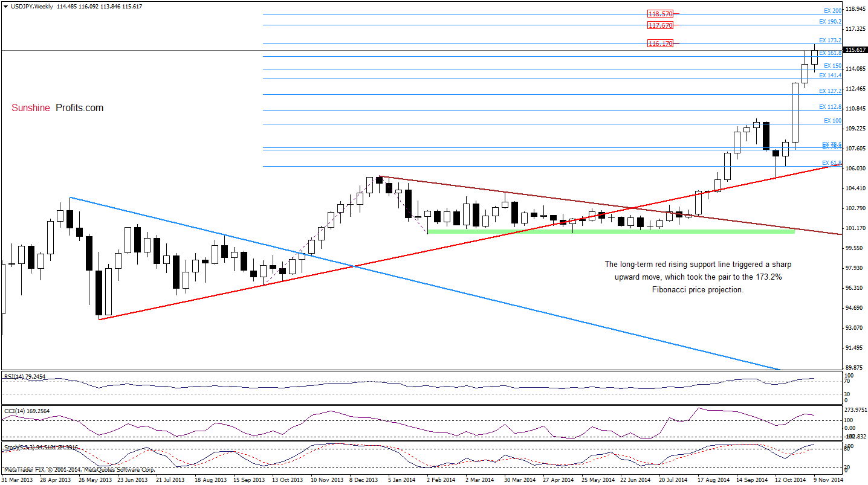Click the small triangle beside USDJPY title
The width and height of the screenshot is (868, 485).
5,5
